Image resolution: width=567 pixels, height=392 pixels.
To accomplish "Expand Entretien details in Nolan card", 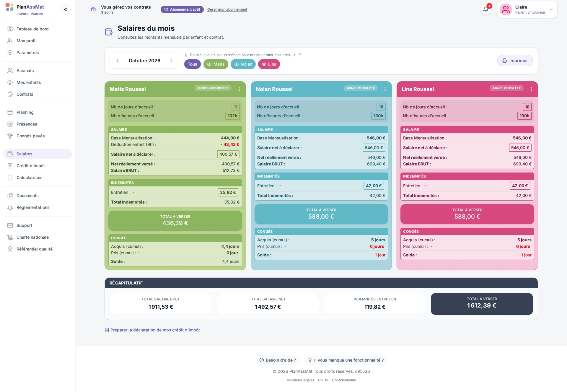I will coord(280,186).
